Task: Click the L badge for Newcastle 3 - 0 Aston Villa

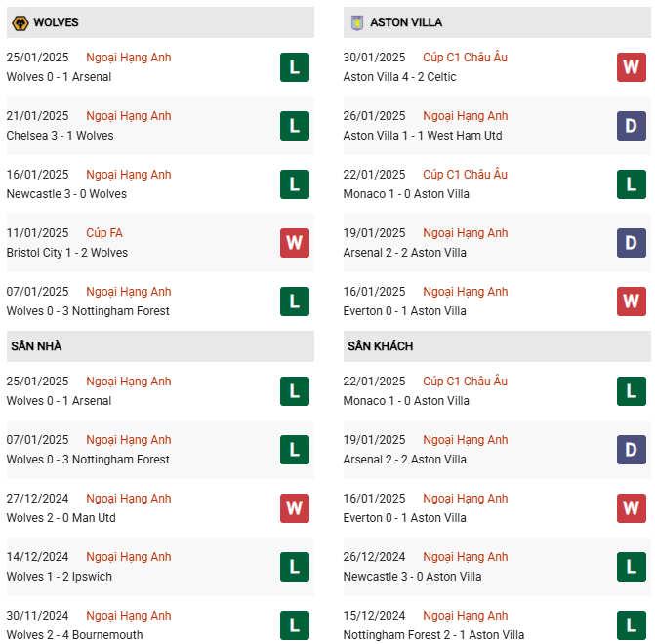Action: 631,567
